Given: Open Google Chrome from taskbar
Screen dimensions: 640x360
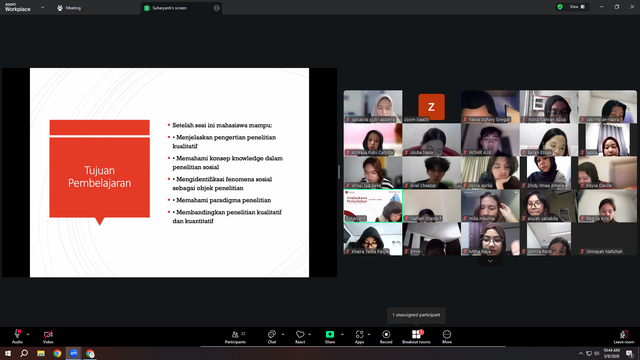Looking at the screenshot, I should pyautogui.click(x=57, y=353).
